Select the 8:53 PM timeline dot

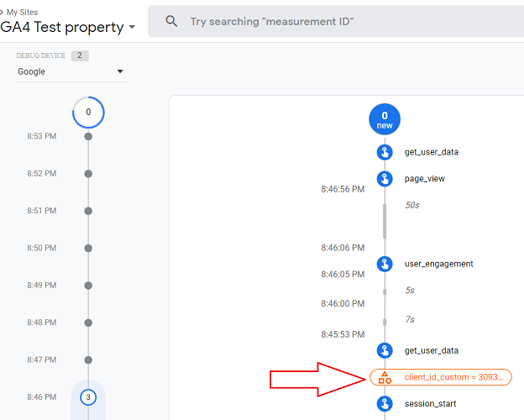pos(88,136)
